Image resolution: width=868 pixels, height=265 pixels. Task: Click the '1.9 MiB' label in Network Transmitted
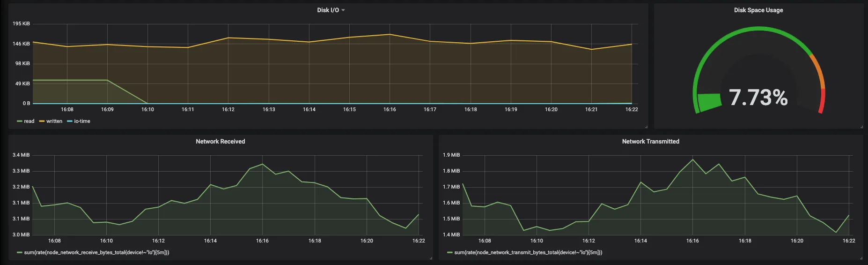click(x=451, y=155)
